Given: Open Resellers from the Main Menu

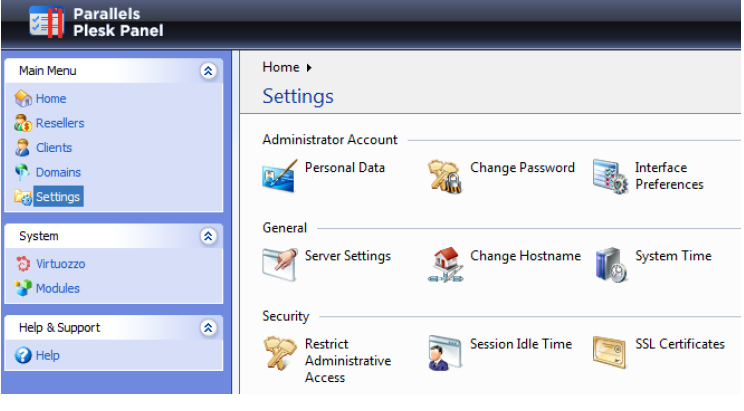Looking at the screenshot, I should (x=59, y=123).
